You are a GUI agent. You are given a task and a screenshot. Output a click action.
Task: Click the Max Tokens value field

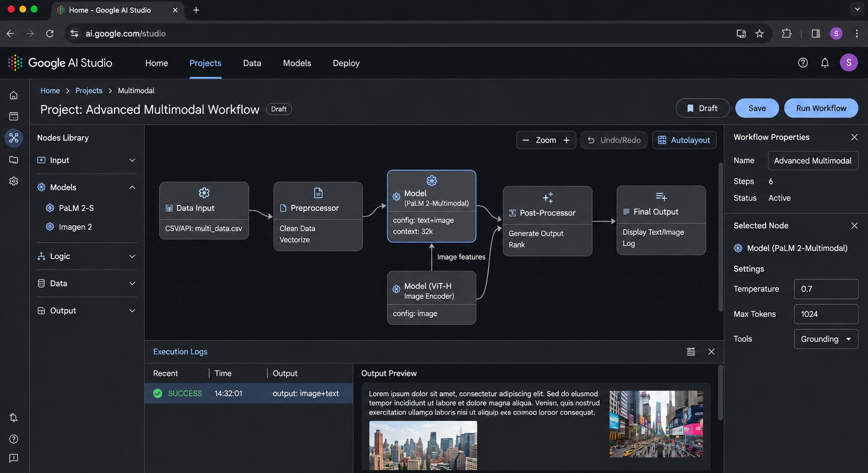click(826, 314)
